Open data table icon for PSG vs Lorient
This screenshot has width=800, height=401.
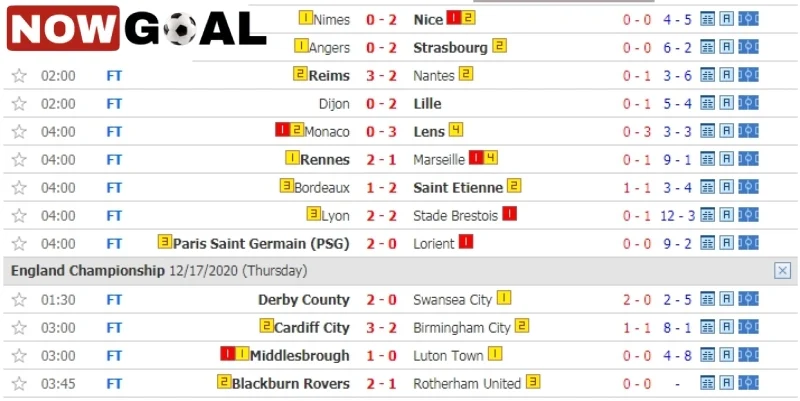click(x=707, y=243)
